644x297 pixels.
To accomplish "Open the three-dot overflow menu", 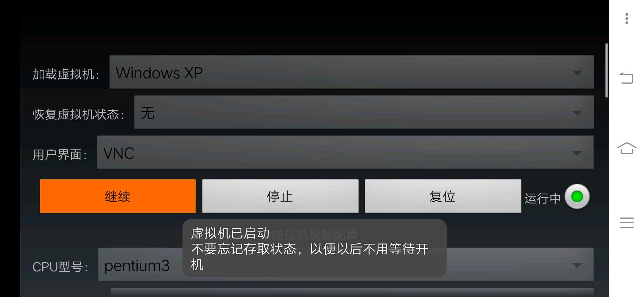I will point(627,19).
